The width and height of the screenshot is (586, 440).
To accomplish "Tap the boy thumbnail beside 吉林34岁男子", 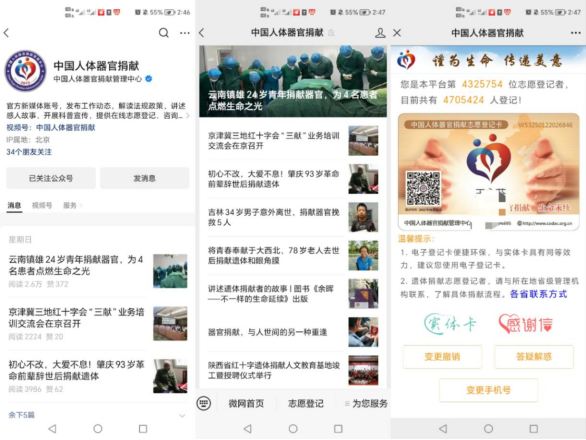I will tap(363, 217).
